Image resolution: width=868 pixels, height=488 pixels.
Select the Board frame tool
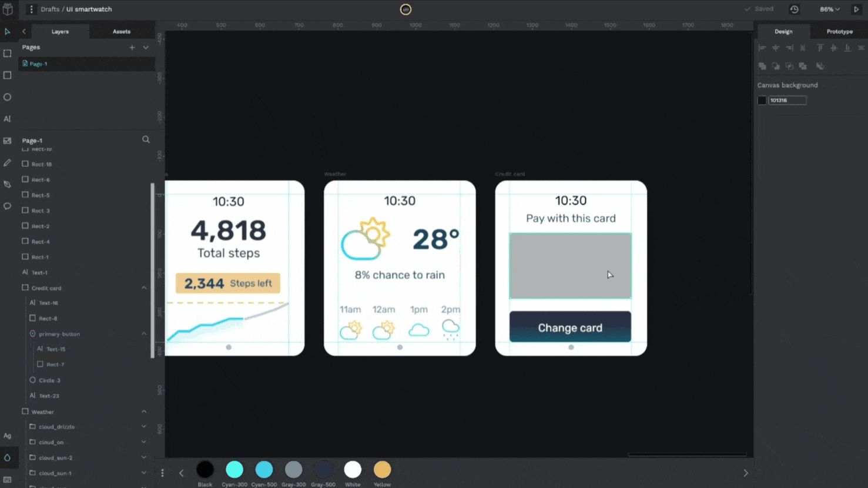point(8,54)
